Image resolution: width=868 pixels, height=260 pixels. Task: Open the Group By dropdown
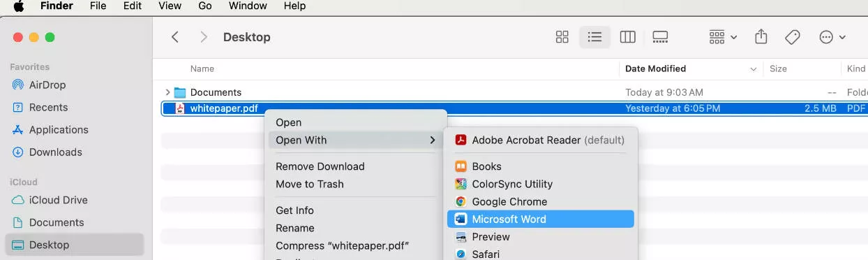coord(723,37)
